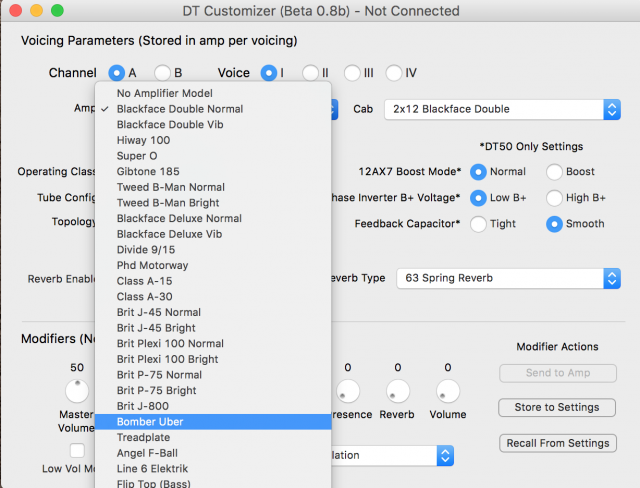Set Feedback Capacitor to Smooth
The width and height of the screenshot is (640, 488).
pos(554,224)
